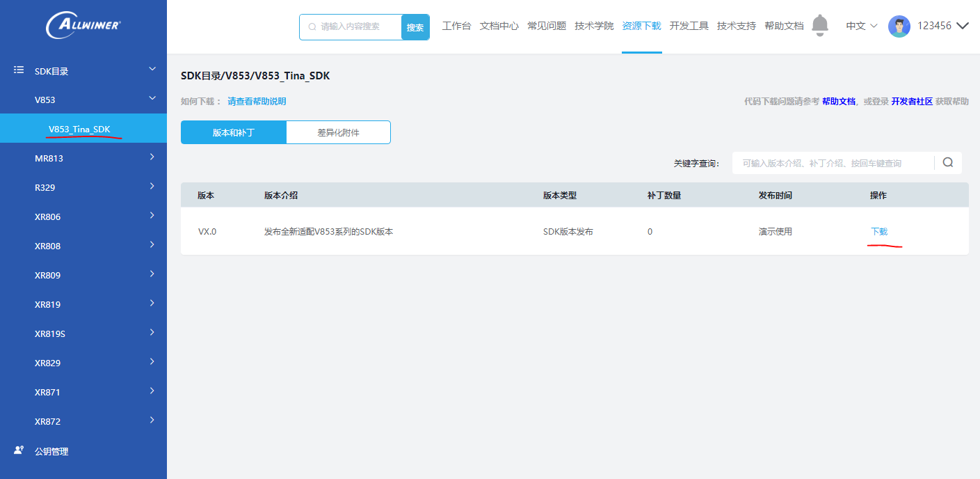The height and width of the screenshot is (479, 980).
Task: Select the 版本和补丁 tab
Action: pyautogui.click(x=234, y=132)
